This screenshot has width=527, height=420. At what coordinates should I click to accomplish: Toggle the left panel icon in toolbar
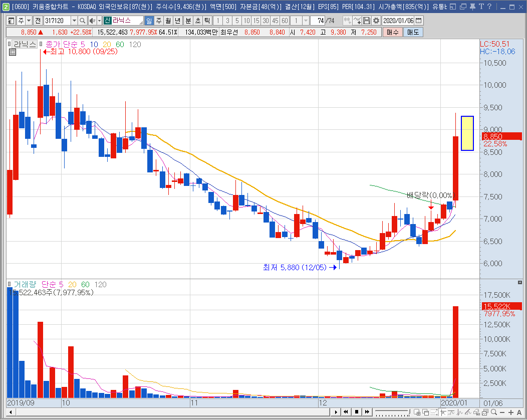point(11,21)
